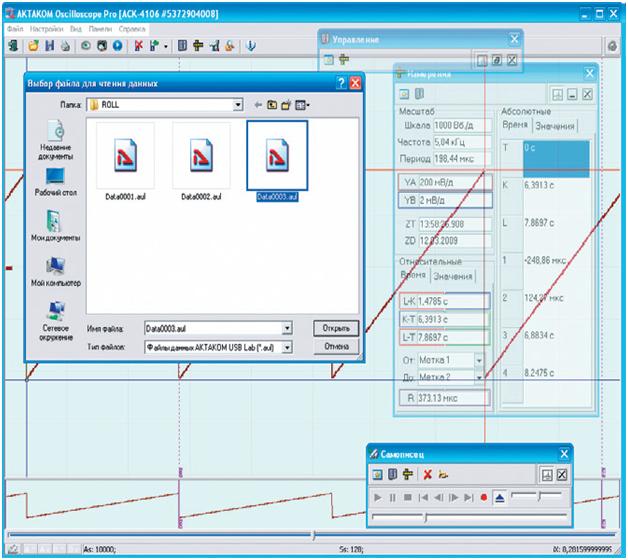Click the exit door icon in main toolbar
This screenshot has width=628, height=560.
click(13, 46)
